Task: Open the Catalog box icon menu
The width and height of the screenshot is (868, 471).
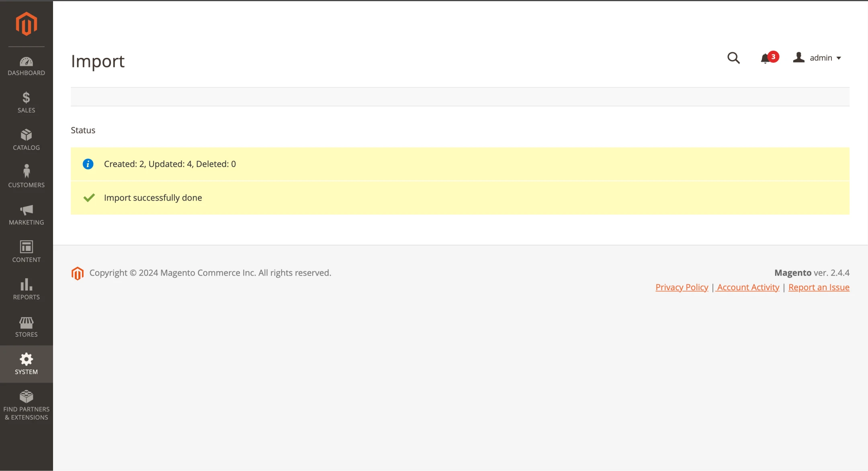Action: coord(27,135)
